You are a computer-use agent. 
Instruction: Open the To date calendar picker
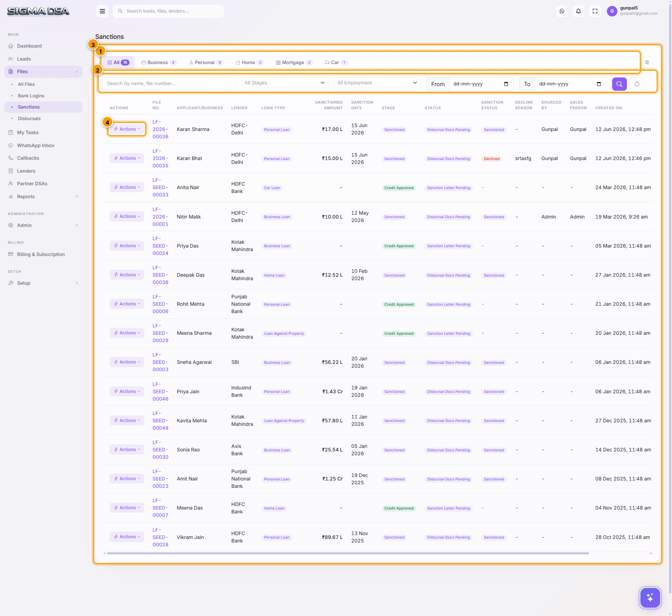pyautogui.click(x=598, y=84)
